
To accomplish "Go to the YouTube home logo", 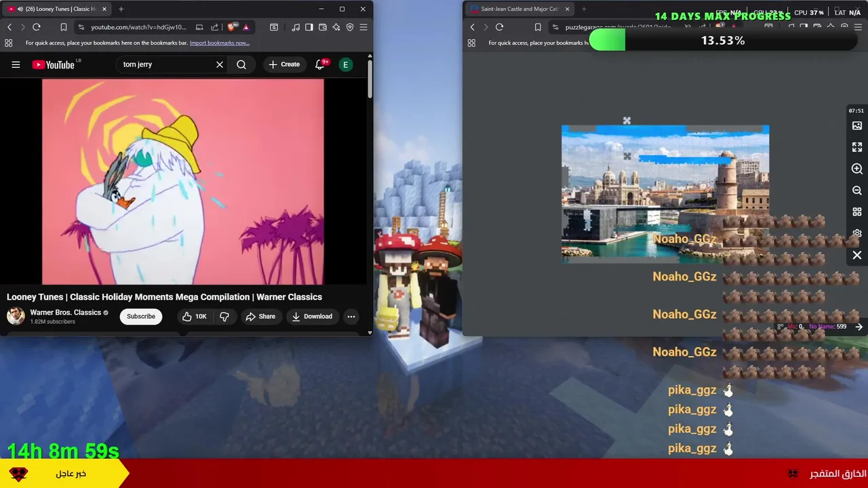I will 53,64.
